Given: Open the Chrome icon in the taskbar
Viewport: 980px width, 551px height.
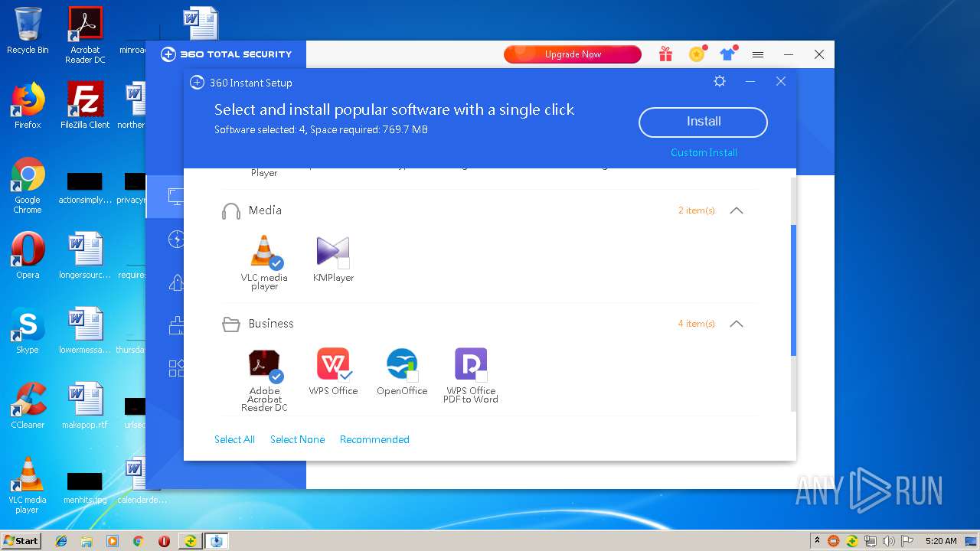Looking at the screenshot, I should pos(138,541).
